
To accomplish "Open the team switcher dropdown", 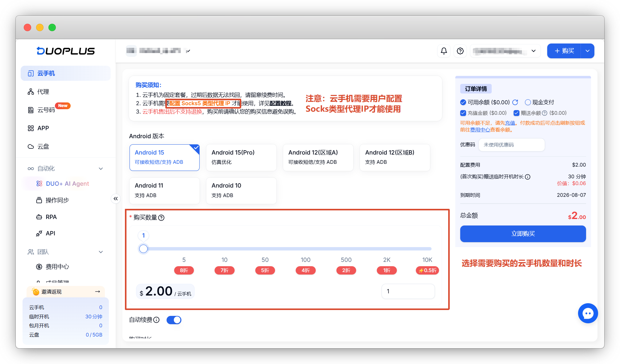I will (158, 51).
